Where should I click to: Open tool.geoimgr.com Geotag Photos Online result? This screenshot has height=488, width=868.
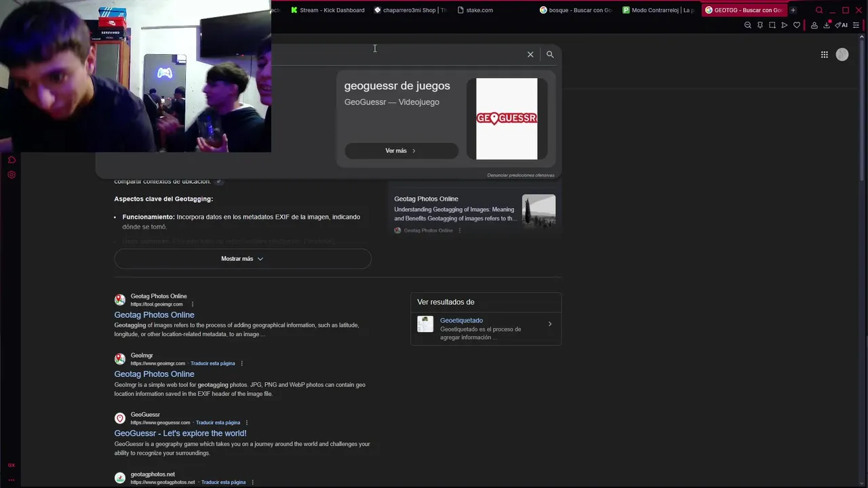(154, 315)
